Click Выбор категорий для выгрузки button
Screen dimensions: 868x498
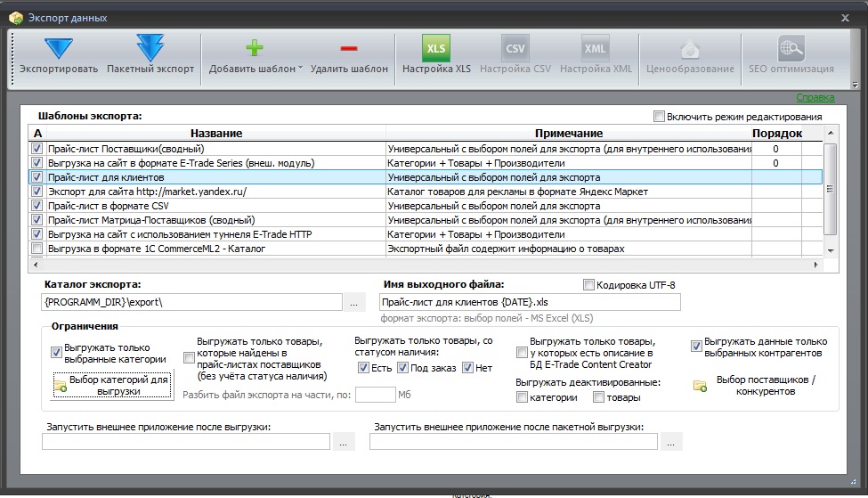pyautogui.click(x=113, y=385)
